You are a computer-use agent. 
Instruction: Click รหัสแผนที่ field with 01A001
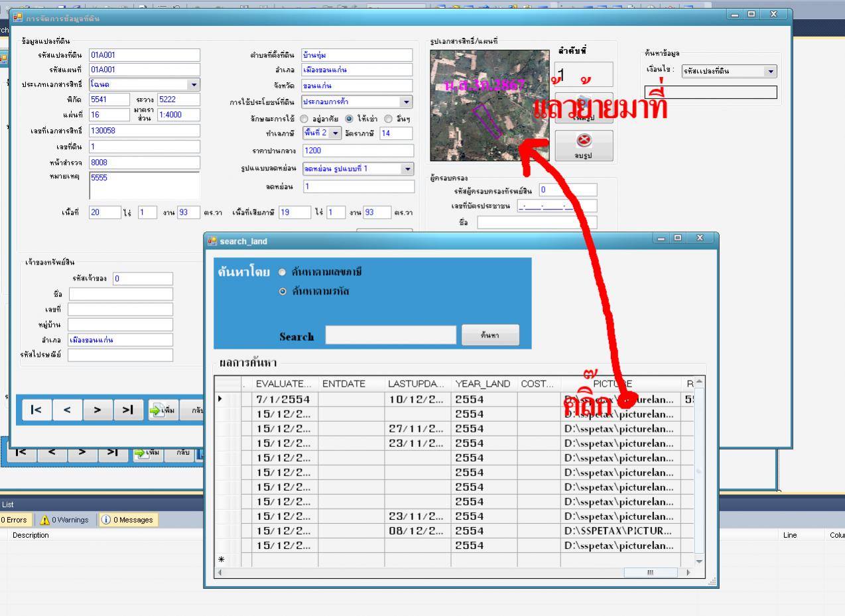(144, 70)
